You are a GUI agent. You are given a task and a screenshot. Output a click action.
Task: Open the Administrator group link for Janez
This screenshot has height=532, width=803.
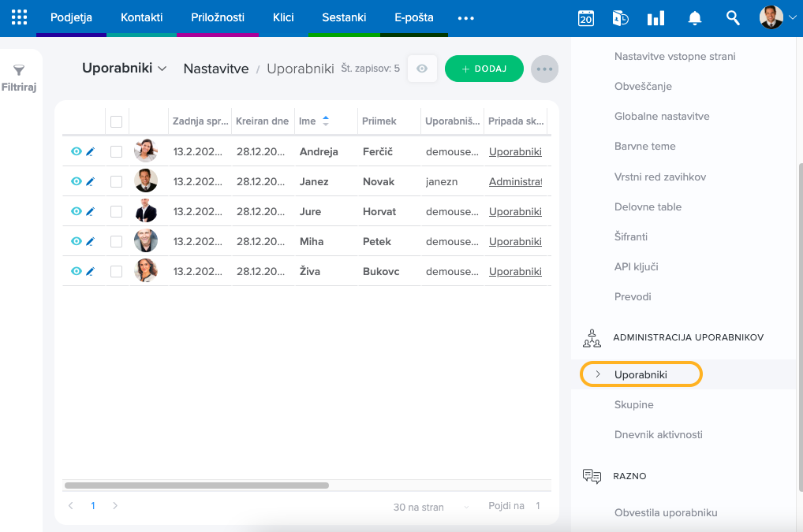tap(515, 182)
